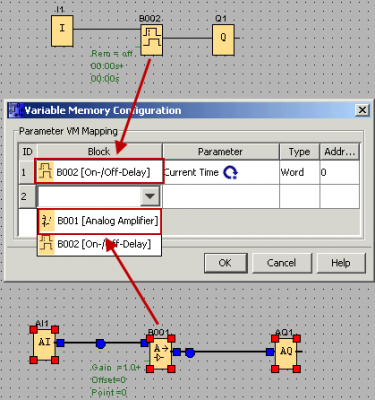
Task: Close the Variable Memory Configuration dialog
Action: tap(362, 110)
